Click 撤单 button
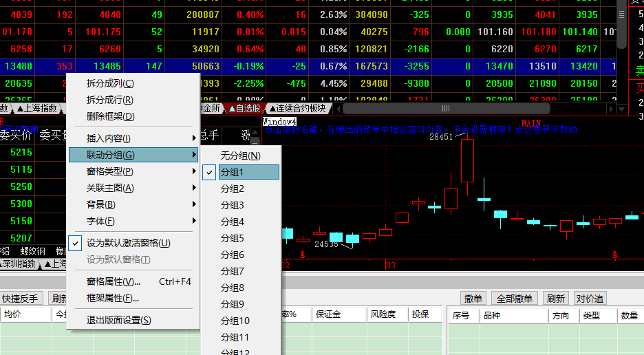The width and height of the screenshot is (644, 355). pyautogui.click(x=473, y=299)
